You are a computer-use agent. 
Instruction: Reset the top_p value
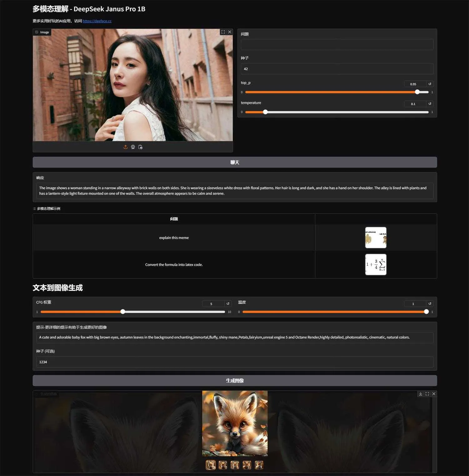pyautogui.click(x=430, y=84)
